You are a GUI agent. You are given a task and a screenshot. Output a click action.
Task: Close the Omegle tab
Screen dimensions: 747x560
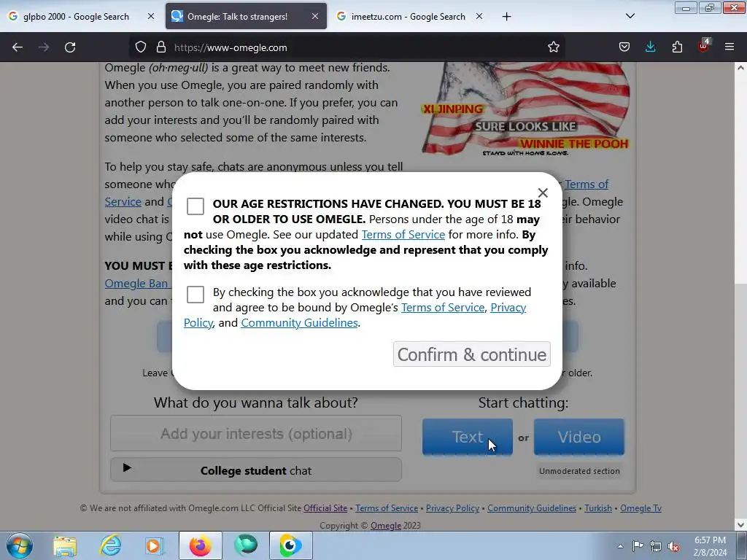coord(315,16)
